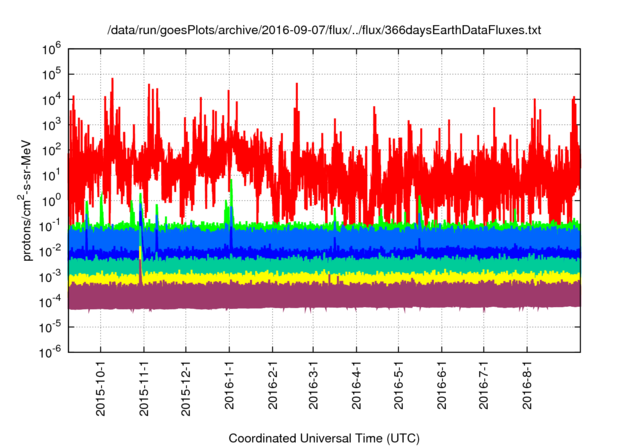Click the 10^1 y-axis tick label

(x=51, y=176)
